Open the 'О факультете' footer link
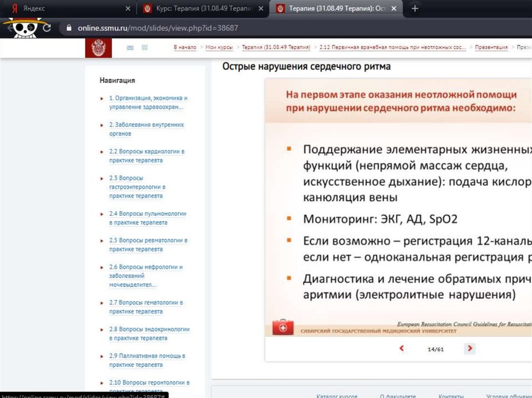 click(397, 395)
